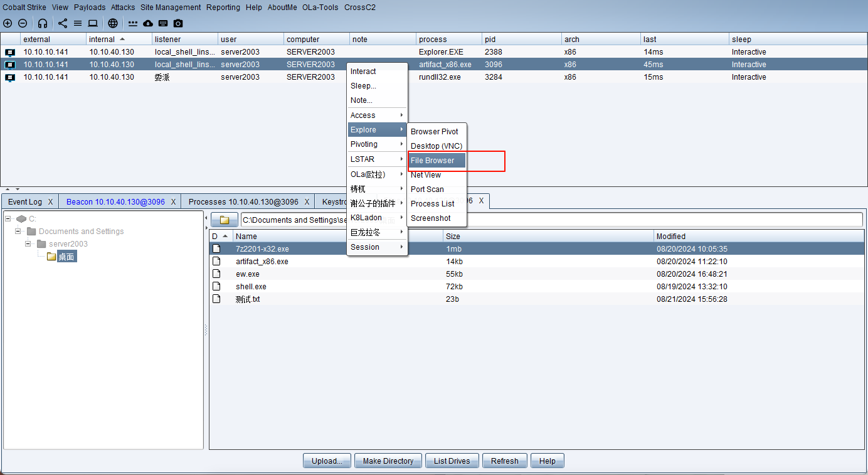
Task: Sort sessions by internal column header
Action: click(119, 39)
